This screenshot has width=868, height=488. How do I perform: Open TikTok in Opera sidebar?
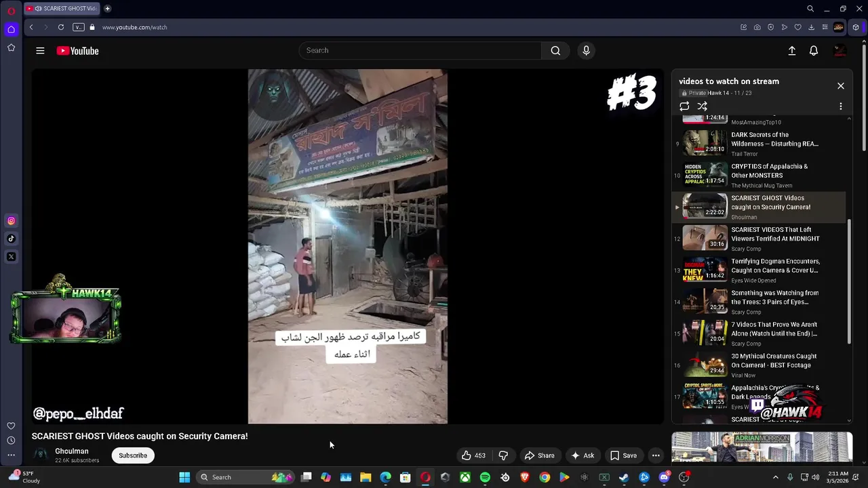pyautogui.click(x=11, y=239)
